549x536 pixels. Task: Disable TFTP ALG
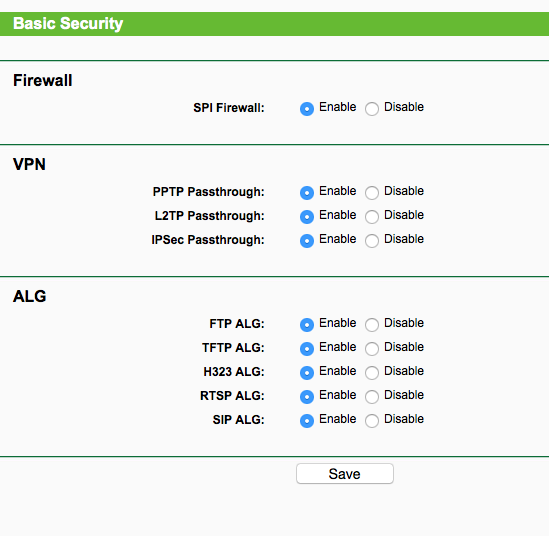point(372,349)
